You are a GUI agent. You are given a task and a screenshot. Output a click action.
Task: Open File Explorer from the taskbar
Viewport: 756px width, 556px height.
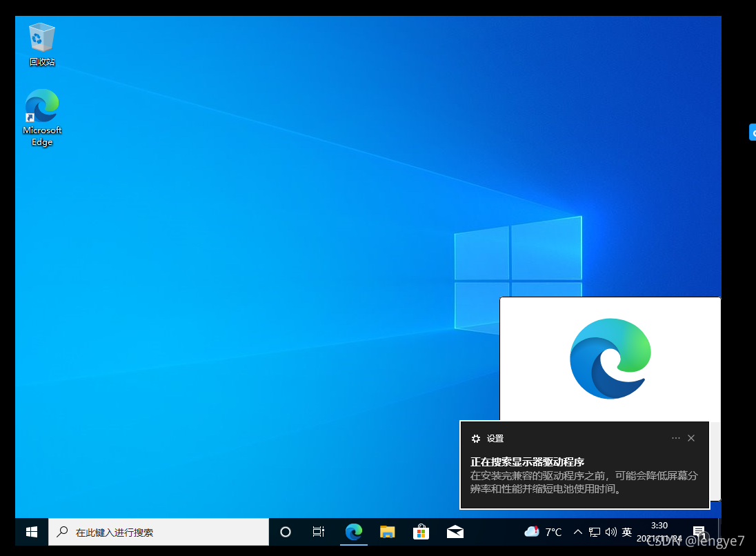(x=388, y=532)
